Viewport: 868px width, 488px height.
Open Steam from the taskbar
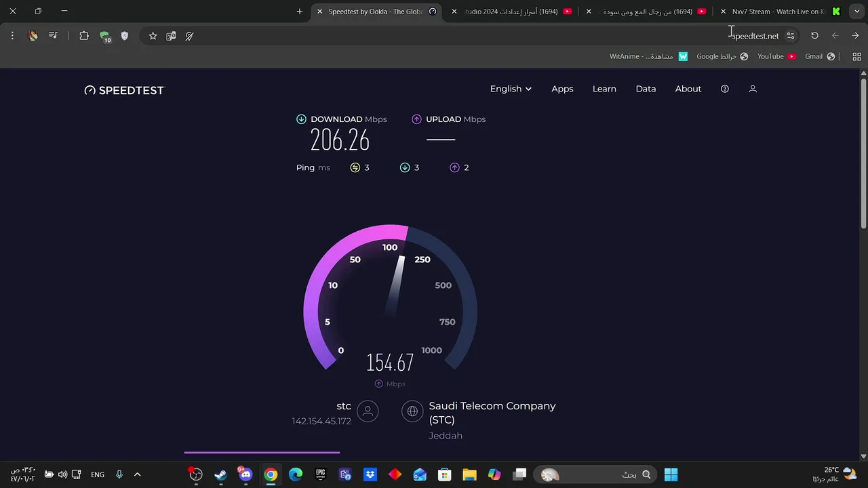(x=220, y=474)
